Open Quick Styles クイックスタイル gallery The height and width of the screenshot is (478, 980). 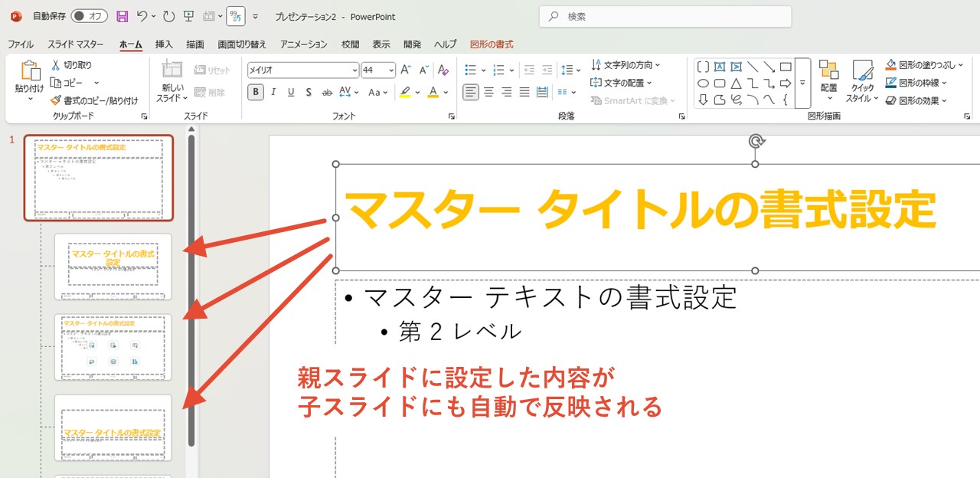(863, 81)
